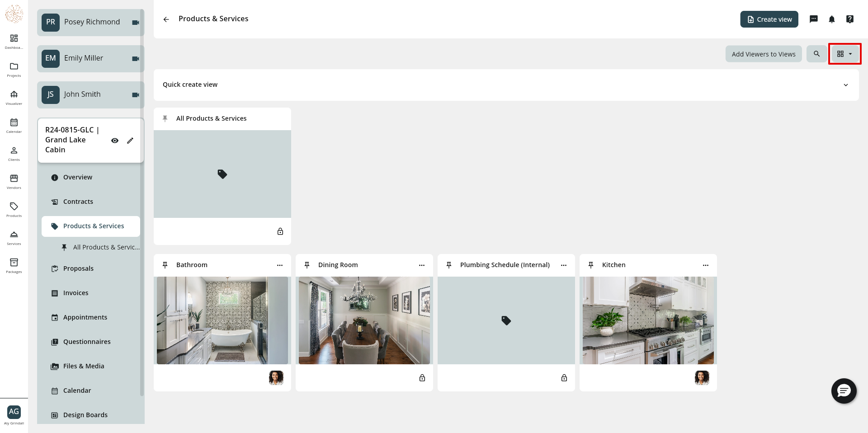Open Proposals in project menu

coord(91,268)
